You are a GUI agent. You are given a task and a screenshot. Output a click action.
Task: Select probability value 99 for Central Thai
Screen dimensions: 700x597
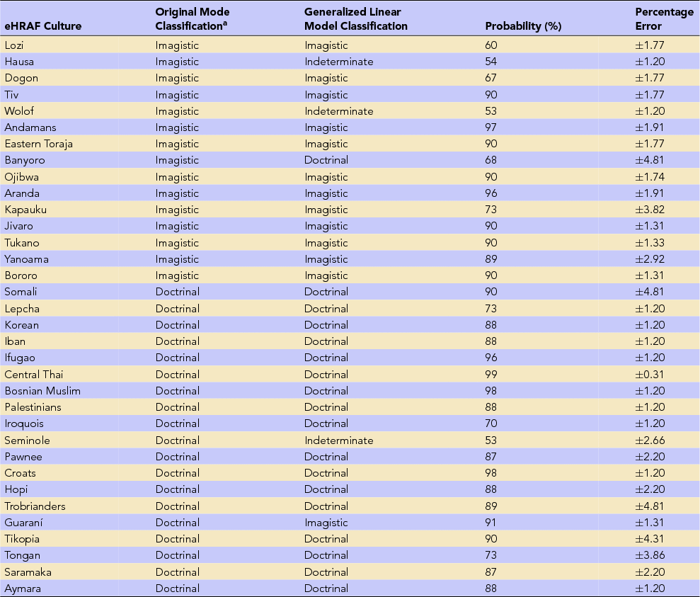(x=491, y=375)
